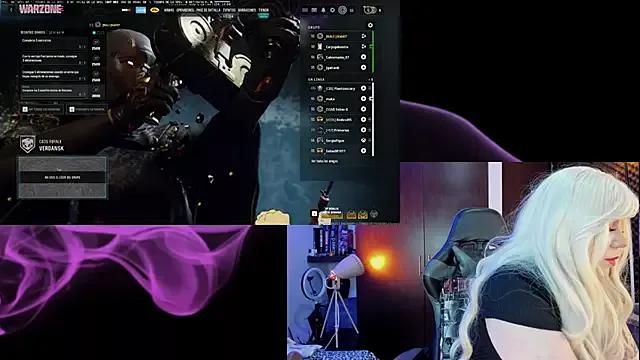Open the Tienda tab
Screen dimensions: 640x360
263,10
